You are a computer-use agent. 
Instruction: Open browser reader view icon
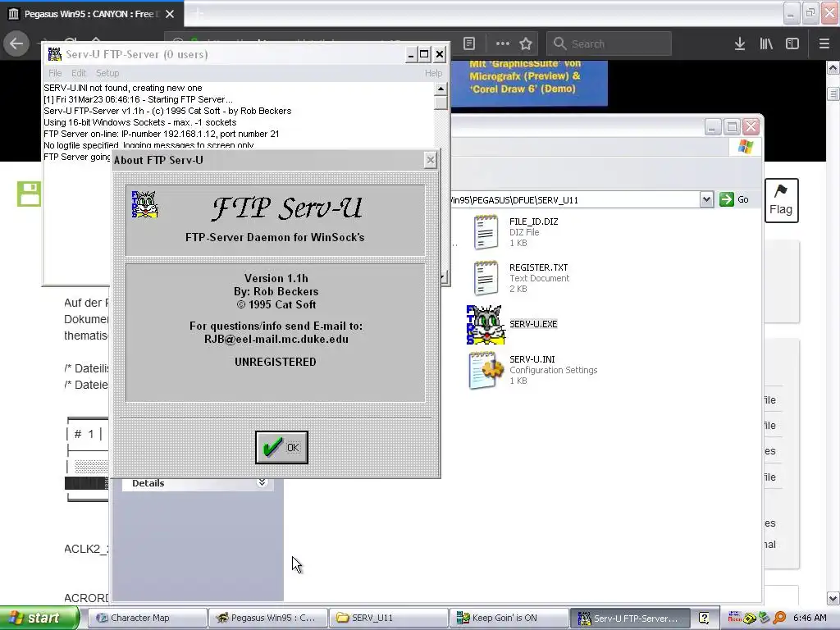coord(468,43)
